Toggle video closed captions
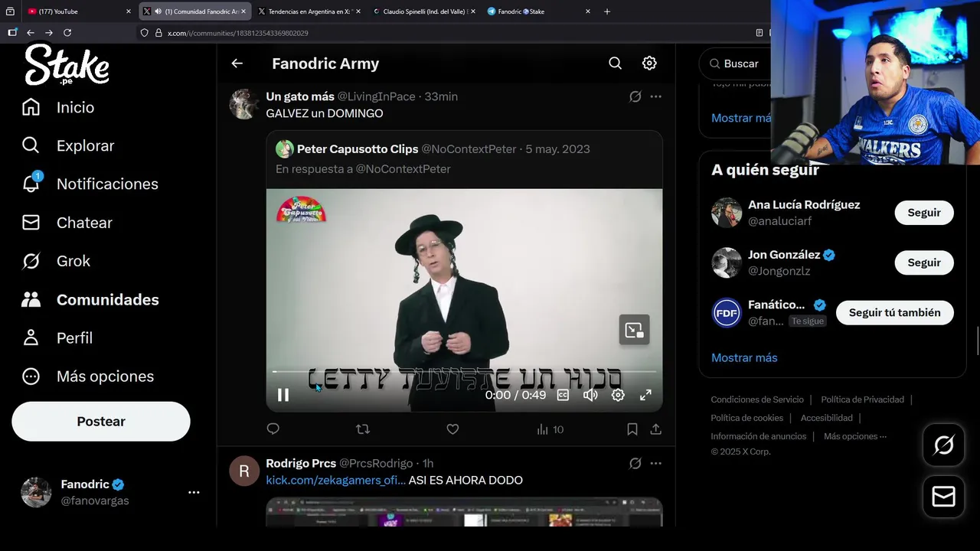980x551 pixels. point(563,395)
